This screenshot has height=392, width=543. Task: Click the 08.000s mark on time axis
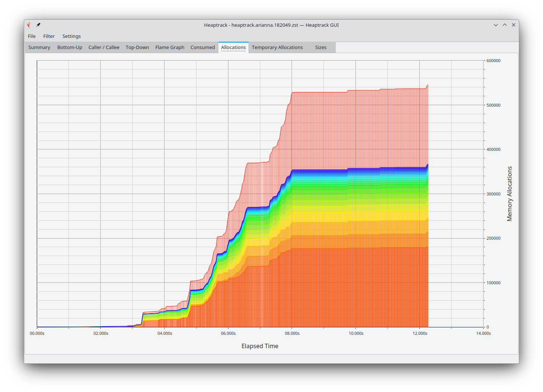pyautogui.click(x=292, y=333)
